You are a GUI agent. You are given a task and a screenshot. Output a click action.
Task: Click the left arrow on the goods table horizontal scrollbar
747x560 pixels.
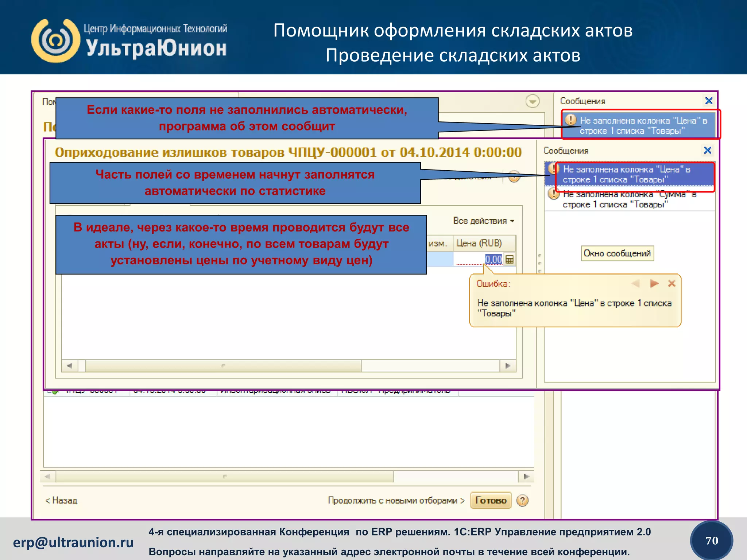tap(69, 365)
